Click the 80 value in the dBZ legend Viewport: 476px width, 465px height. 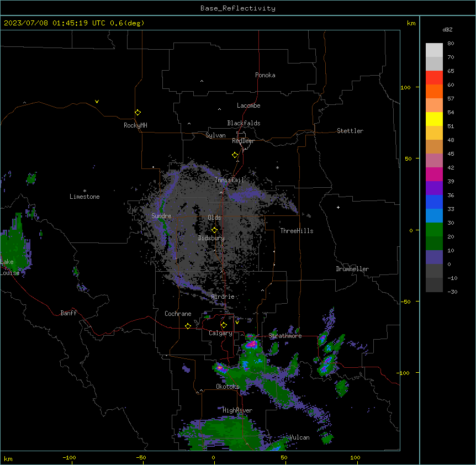click(x=451, y=44)
